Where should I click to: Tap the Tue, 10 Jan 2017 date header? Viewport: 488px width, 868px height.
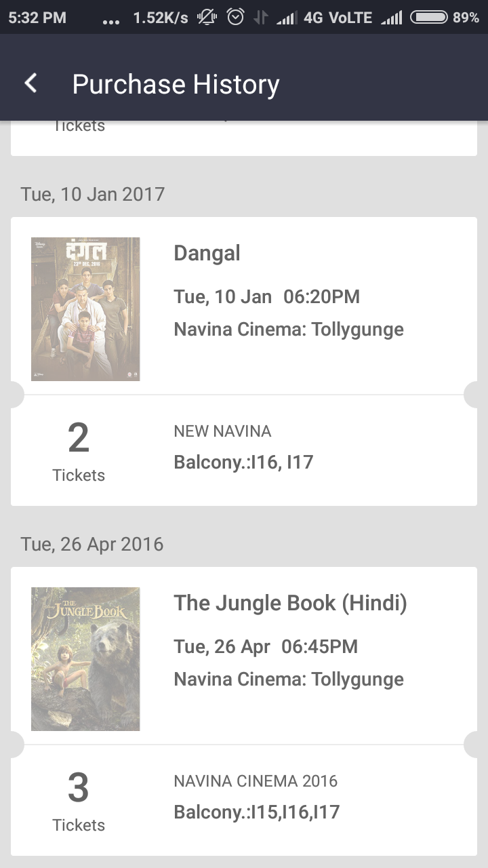pyautogui.click(x=93, y=194)
